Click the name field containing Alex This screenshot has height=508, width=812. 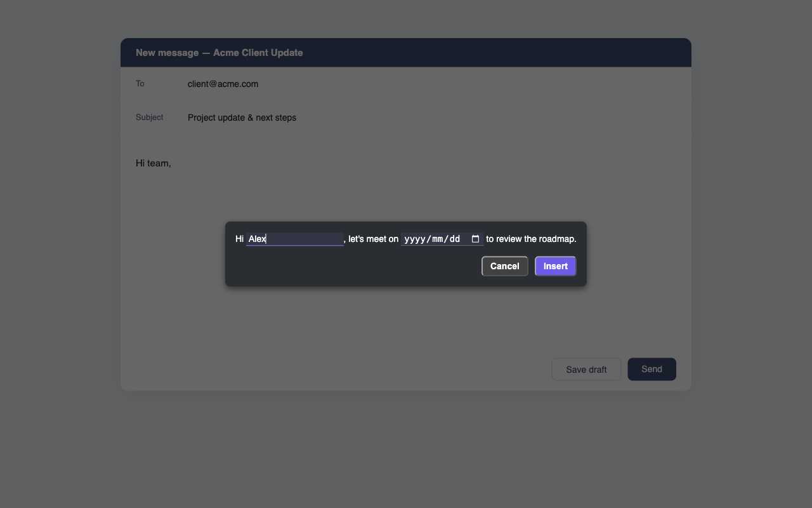pyautogui.click(x=295, y=239)
